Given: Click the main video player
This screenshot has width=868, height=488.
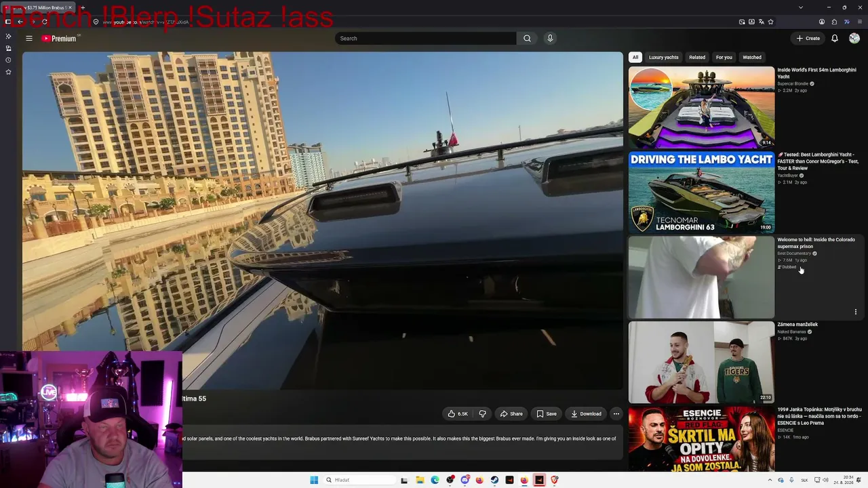Looking at the screenshot, I should pos(322,220).
